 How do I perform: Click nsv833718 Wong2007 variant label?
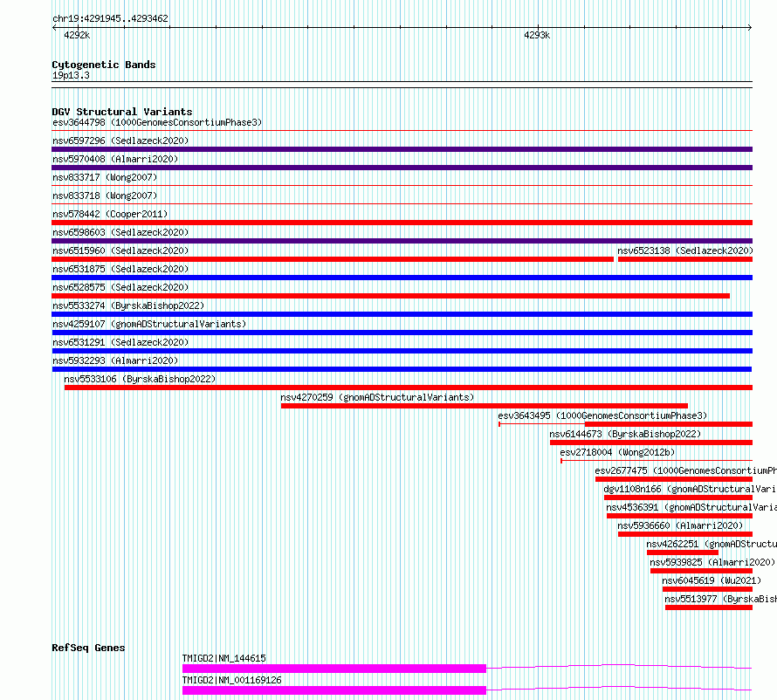[x=105, y=196]
